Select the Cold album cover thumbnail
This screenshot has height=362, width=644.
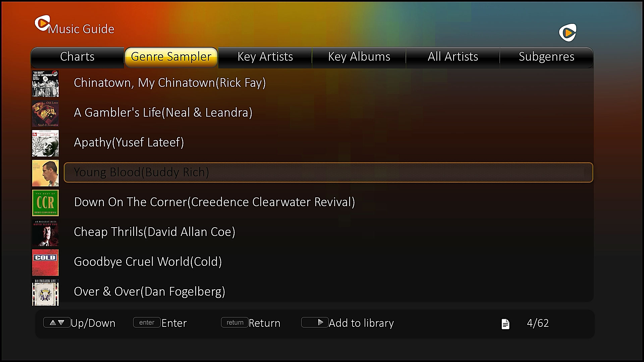45,262
